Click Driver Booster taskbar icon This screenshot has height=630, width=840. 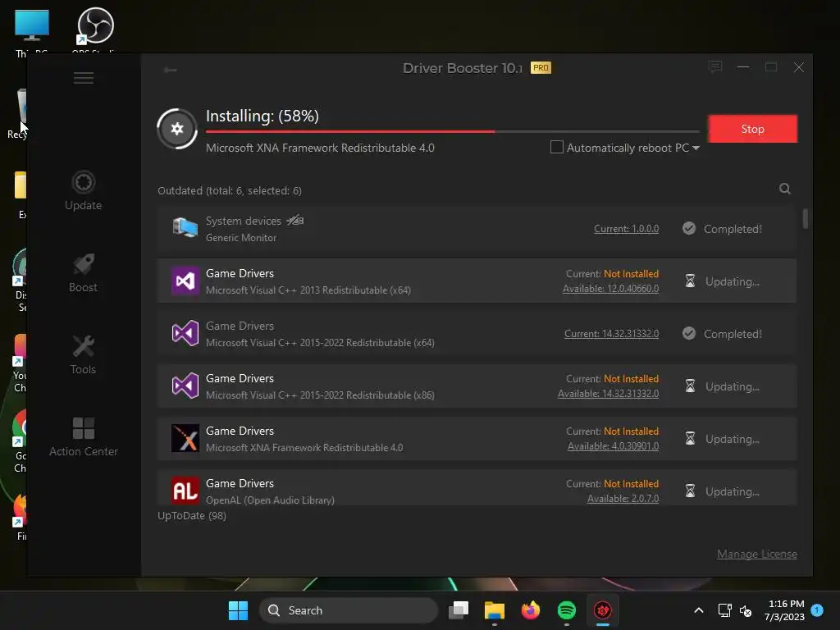(x=603, y=610)
